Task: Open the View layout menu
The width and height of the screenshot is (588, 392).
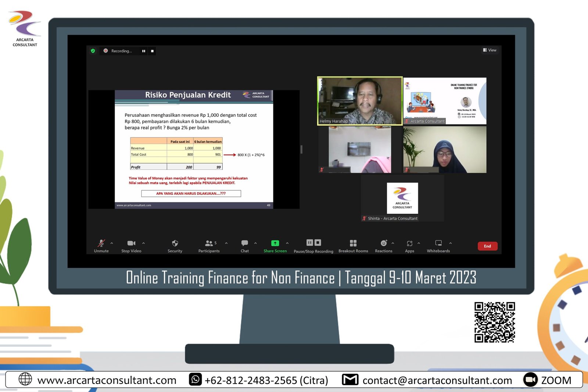Action: coord(490,50)
